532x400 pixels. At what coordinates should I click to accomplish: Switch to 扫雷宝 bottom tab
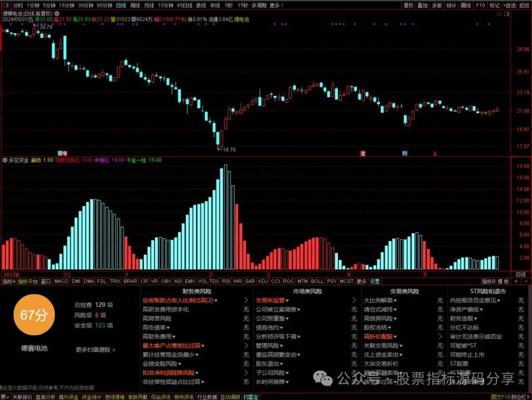pyautogui.click(x=251, y=397)
